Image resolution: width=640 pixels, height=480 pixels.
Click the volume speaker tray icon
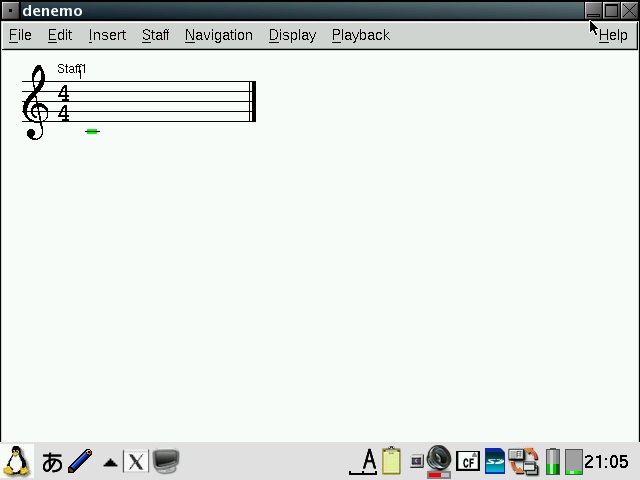(x=439, y=460)
